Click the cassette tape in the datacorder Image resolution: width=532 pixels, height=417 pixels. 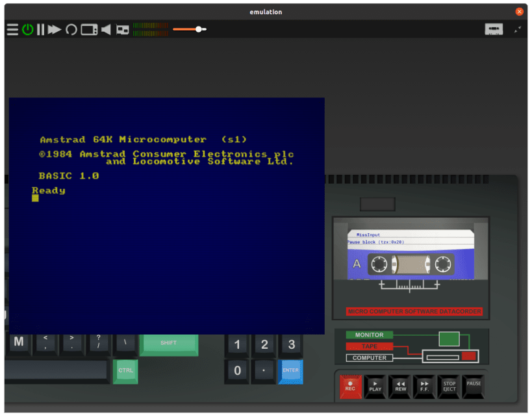(411, 255)
